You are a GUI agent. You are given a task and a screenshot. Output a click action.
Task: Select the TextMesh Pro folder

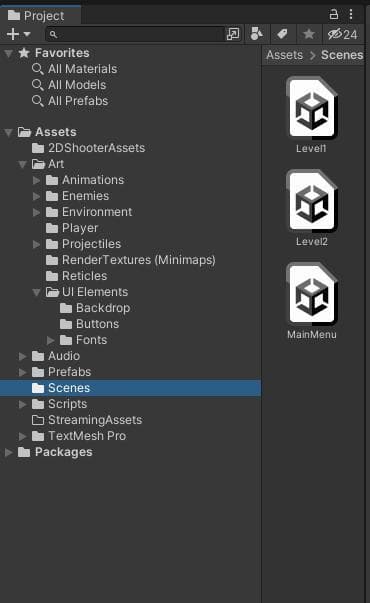tap(87, 436)
